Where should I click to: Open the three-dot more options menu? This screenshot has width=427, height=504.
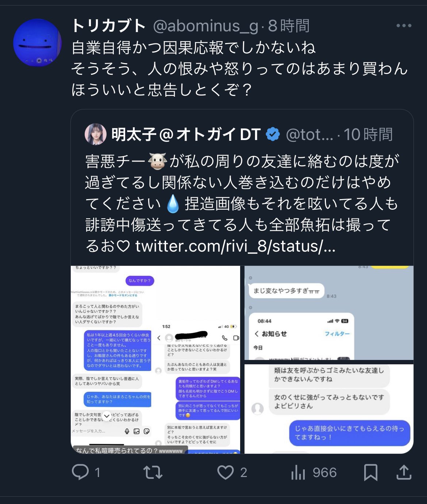[404, 26]
